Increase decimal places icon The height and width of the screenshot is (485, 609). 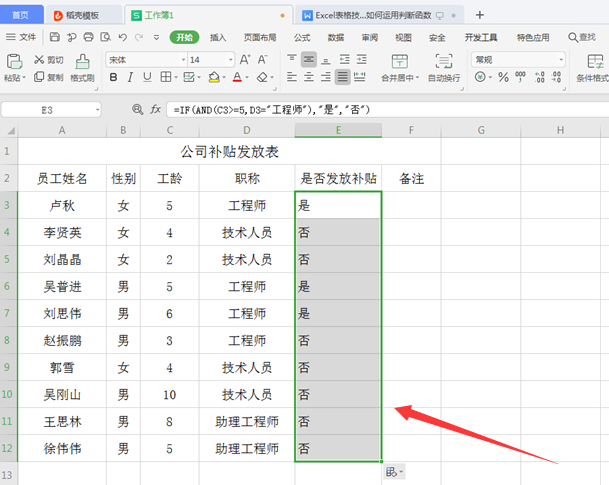pos(539,77)
